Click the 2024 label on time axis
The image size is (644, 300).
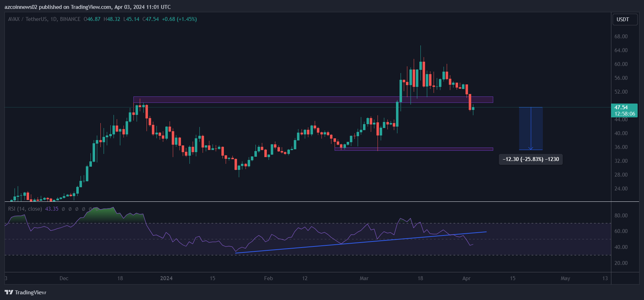166,278
